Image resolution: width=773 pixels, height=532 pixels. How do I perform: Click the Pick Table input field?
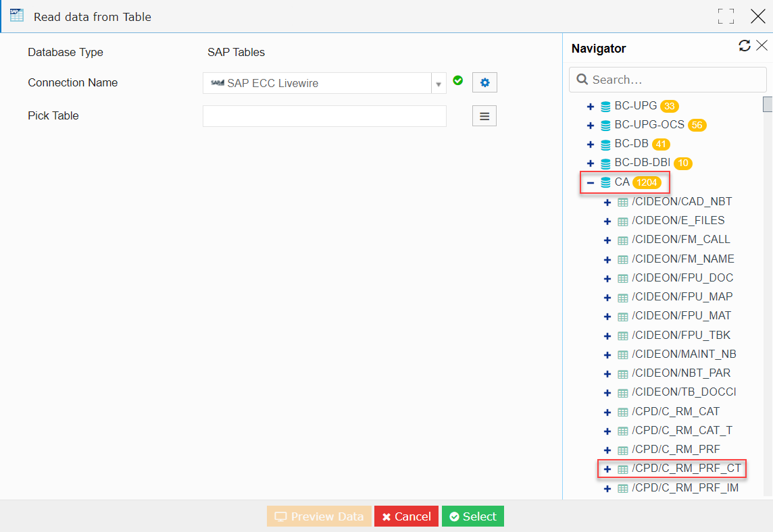(324, 116)
